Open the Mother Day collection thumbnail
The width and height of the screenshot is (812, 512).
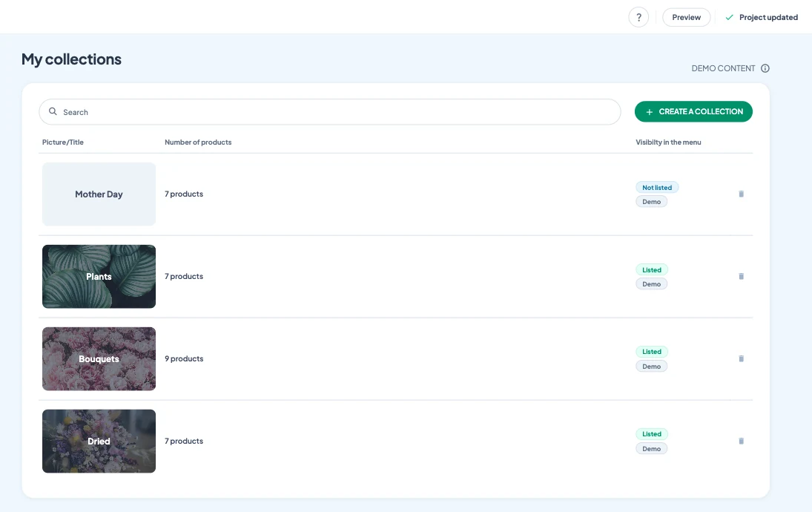(99, 194)
